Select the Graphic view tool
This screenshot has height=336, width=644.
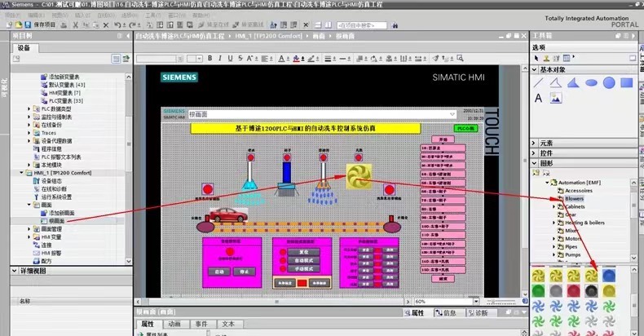tap(556, 98)
